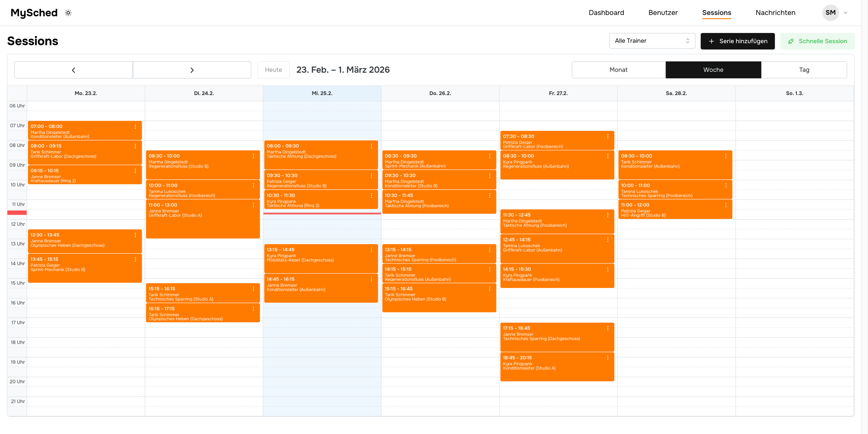Click the three-dot menu on Tuesday's Griffkraft-Labor 11:00 session
This screenshot has width=868, height=434.
click(x=254, y=205)
